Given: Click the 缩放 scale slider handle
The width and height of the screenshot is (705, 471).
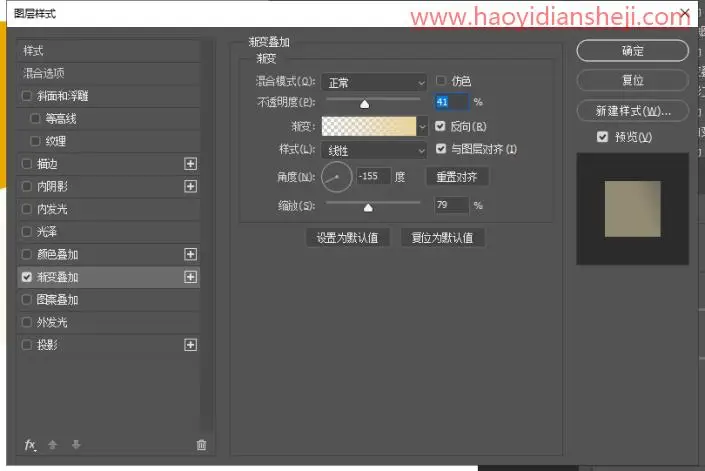Looking at the screenshot, I should [368, 207].
